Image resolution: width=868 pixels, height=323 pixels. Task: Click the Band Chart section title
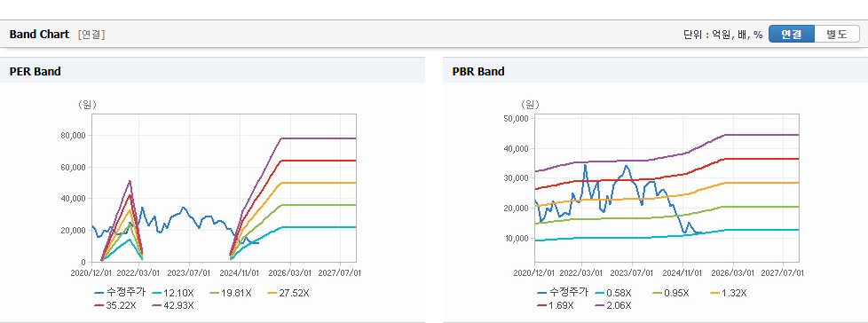(x=39, y=35)
